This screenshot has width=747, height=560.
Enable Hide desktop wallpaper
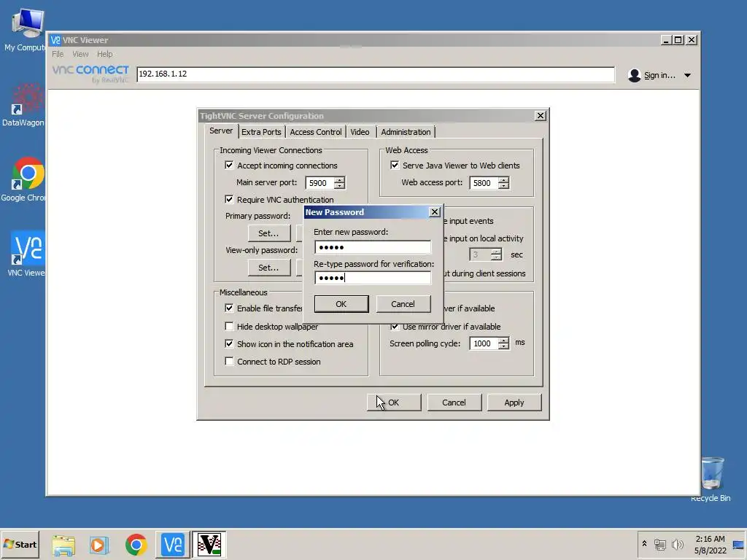[x=229, y=326]
